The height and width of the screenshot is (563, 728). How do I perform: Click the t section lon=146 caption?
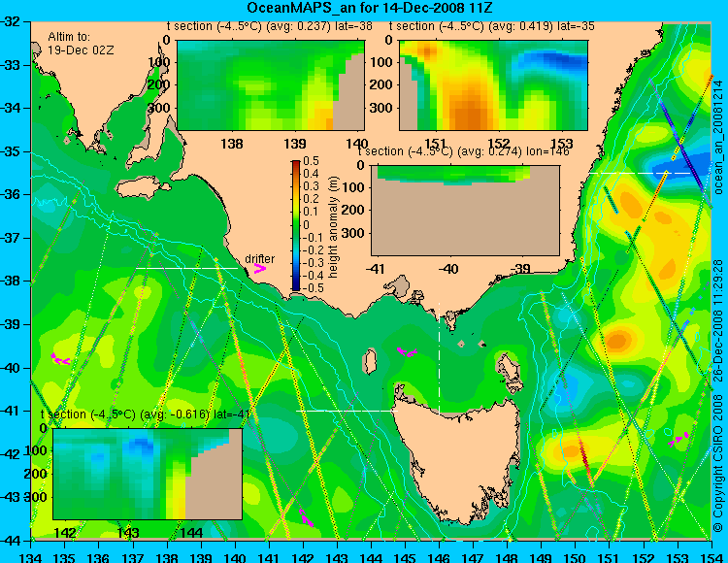[x=464, y=151]
